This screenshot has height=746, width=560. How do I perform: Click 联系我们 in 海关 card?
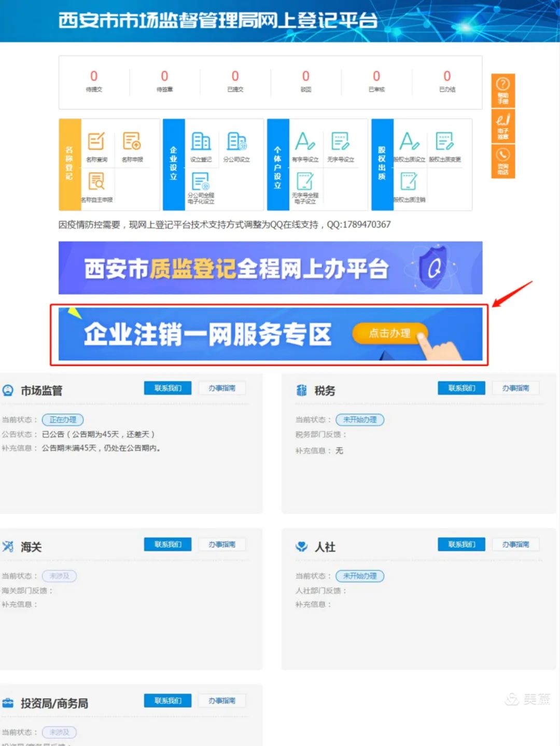click(167, 544)
